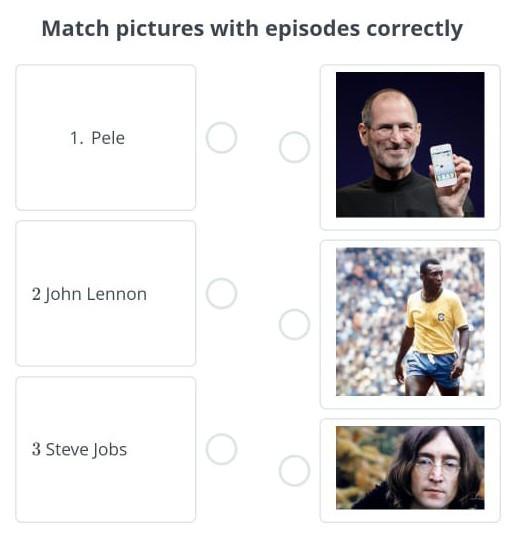Select the radio circle beside the Pele card
This screenshot has height=538, width=516.
pyautogui.click(x=221, y=138)
